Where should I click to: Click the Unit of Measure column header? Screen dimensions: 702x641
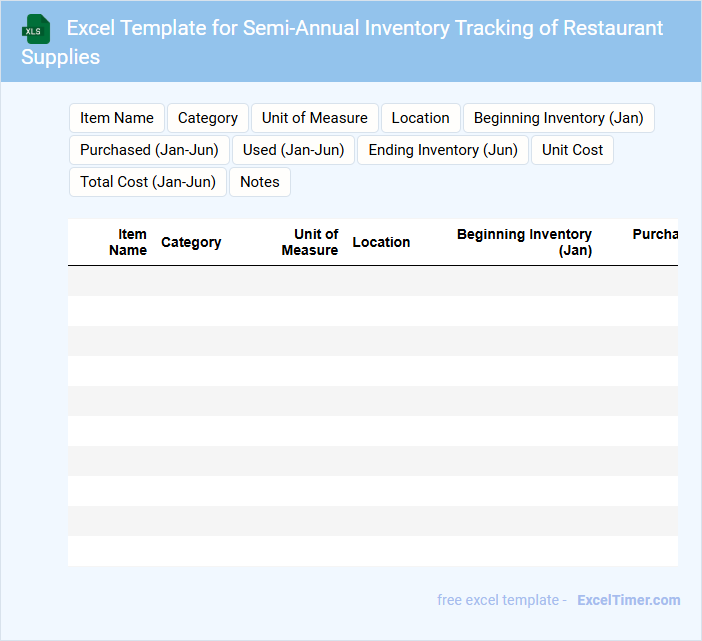pyautogui.click(x=310, y=242)
